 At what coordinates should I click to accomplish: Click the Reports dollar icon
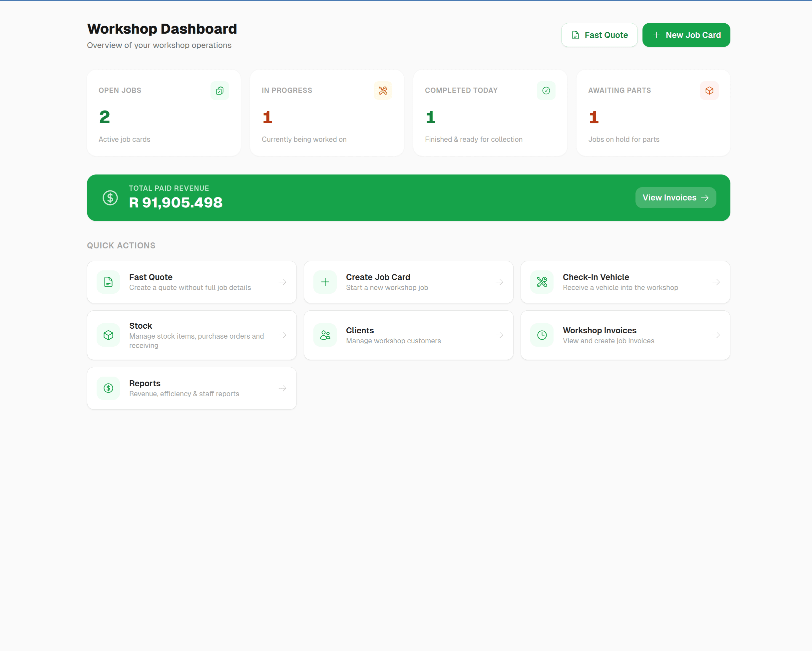tap(109, 388)
